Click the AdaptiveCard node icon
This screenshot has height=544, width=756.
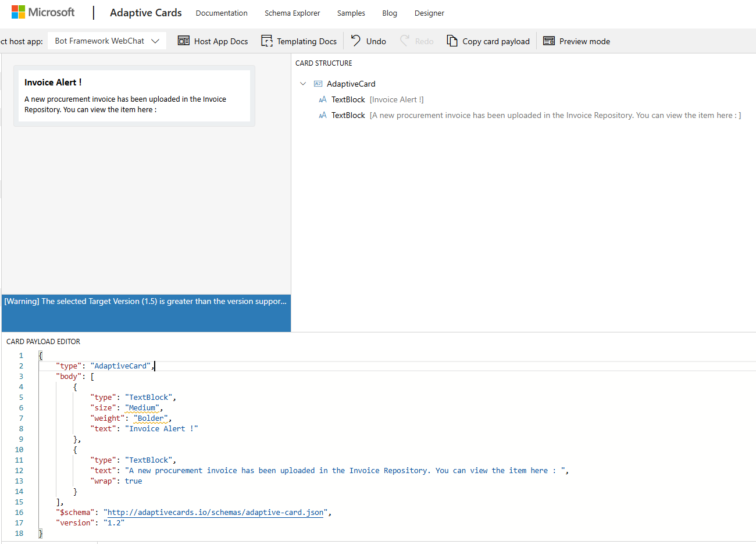click(x=318, y=84)
